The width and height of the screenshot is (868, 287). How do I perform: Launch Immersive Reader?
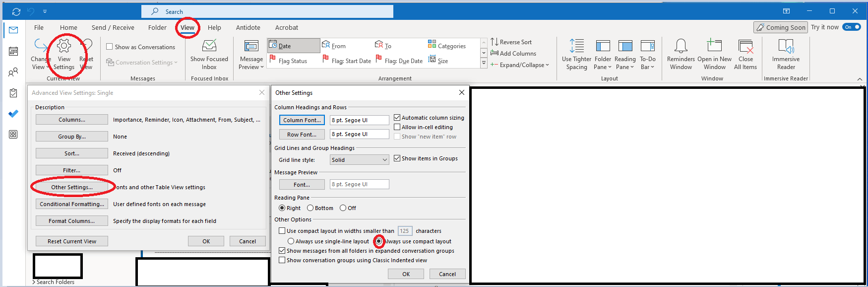786,55
